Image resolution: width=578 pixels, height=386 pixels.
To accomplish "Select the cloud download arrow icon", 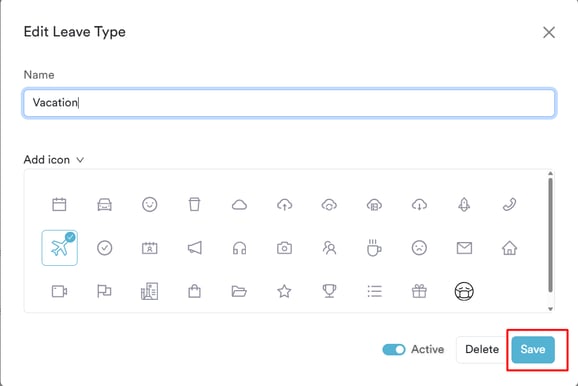I will point(419,204).
